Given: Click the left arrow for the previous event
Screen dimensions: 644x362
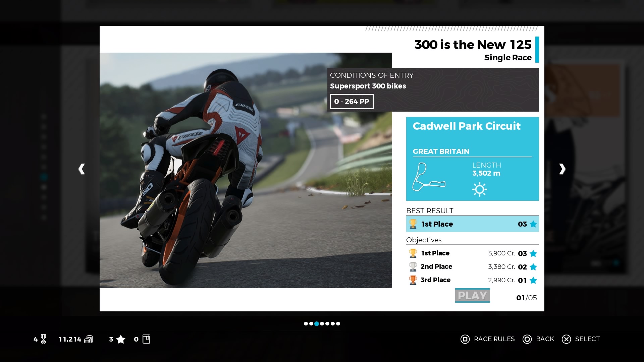Looking at the screenshot, I should (x=82, y=169).
